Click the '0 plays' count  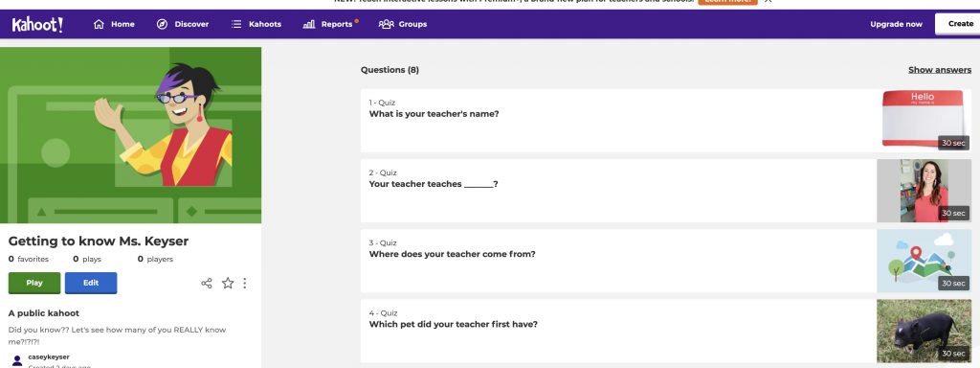click(87, 259)
